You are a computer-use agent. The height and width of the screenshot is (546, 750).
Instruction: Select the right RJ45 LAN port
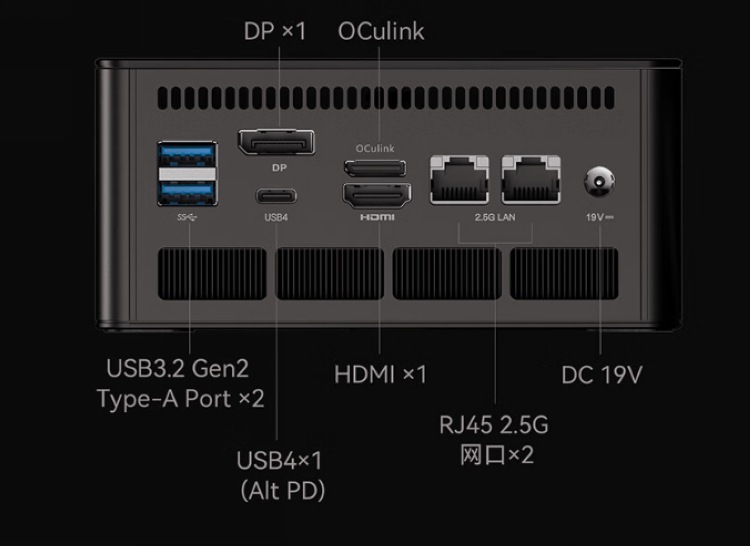[531, 179]
